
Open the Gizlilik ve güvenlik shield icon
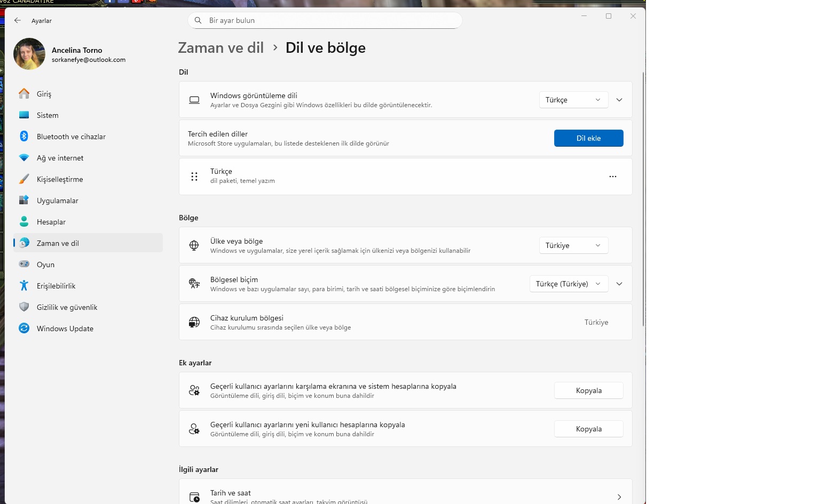pyautogui.click(x=24, y=307)
